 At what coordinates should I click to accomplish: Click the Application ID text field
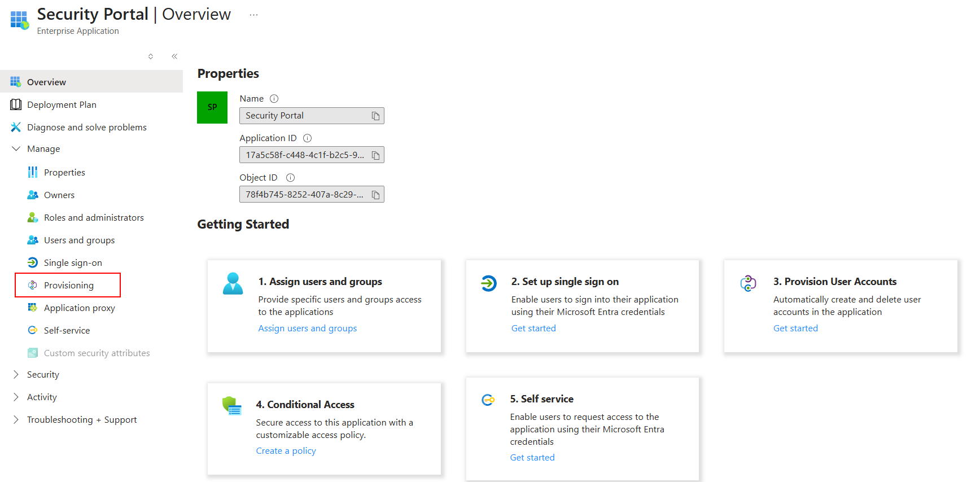312,155
